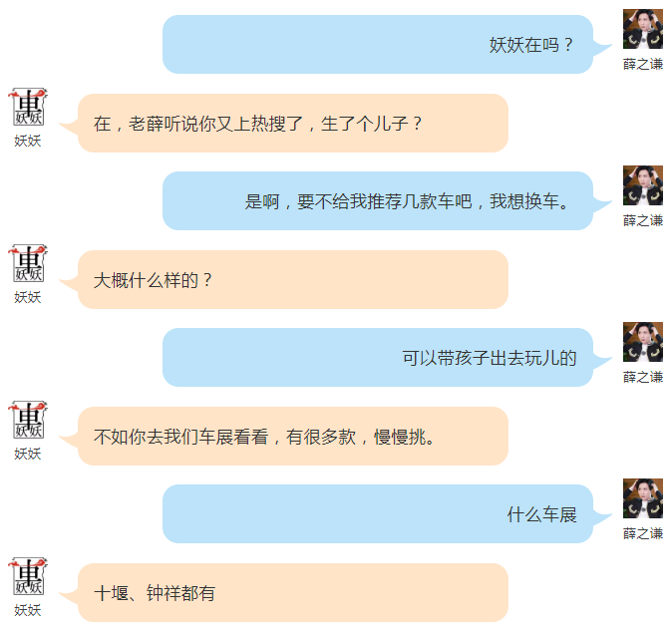Select the '妖妖在吗？' message bubble
672x627 pixels.
(378, 45)
